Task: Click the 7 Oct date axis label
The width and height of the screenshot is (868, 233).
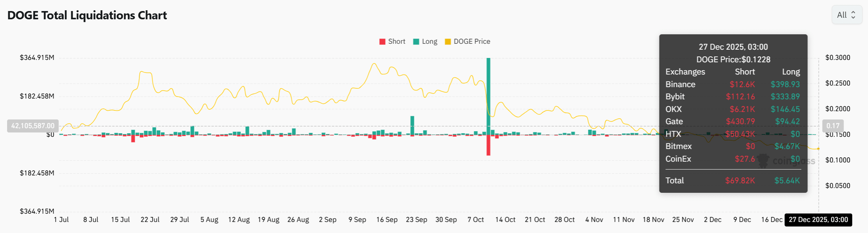Action: coord(475,220)
